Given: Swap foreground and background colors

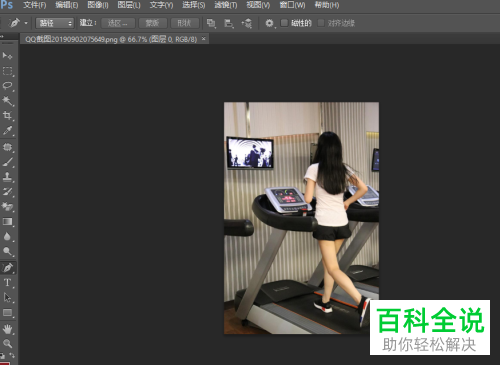Looking at the screenshot, I should click(x=12, y=355).
